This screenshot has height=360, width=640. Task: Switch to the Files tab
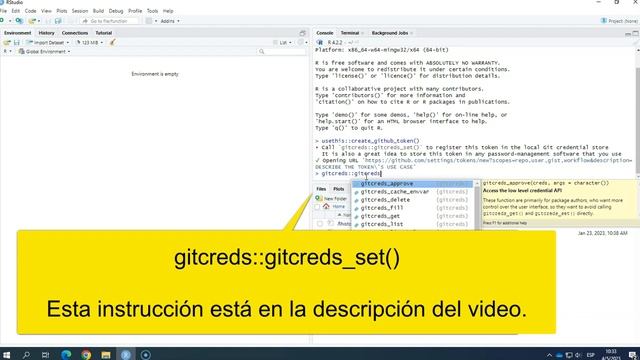tap(321, 189)
